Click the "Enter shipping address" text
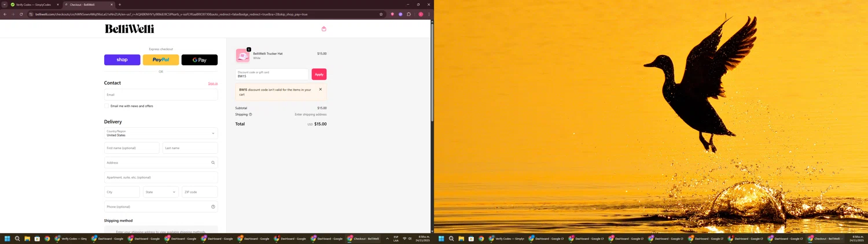Screen dimensions: 868x244 click(x=311, y=114)
